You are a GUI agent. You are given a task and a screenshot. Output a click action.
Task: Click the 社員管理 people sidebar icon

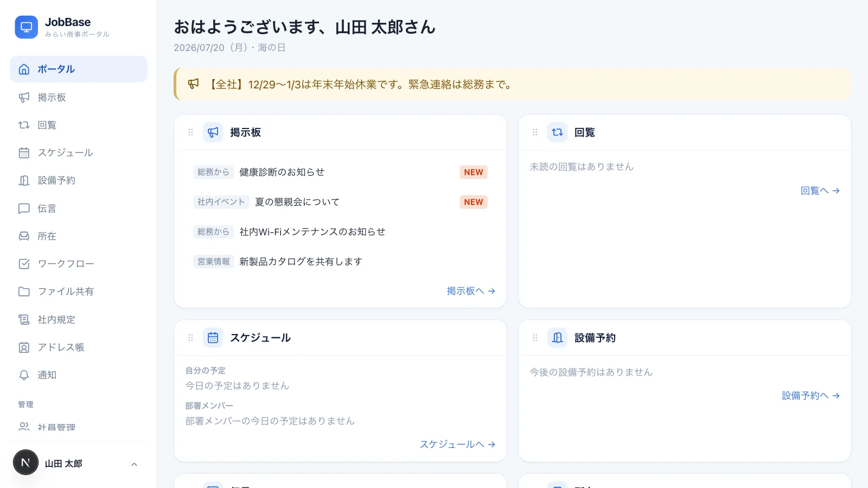(x=24, y=427)
